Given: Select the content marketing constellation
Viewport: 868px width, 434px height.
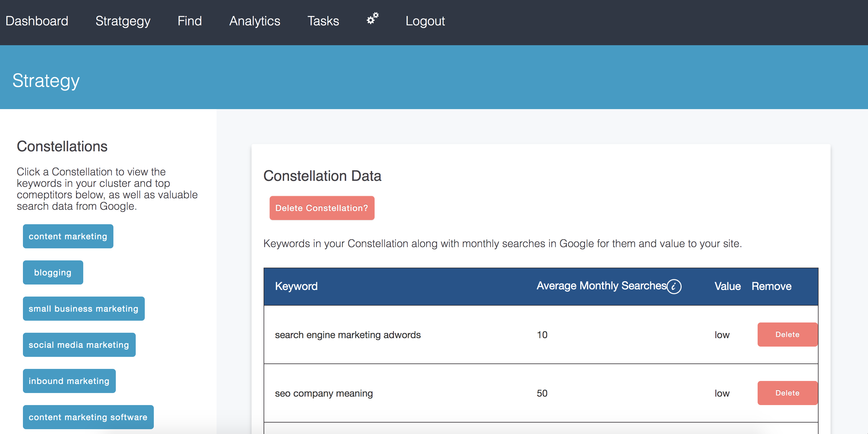Looking at the screenshot, I should (68, 236).
